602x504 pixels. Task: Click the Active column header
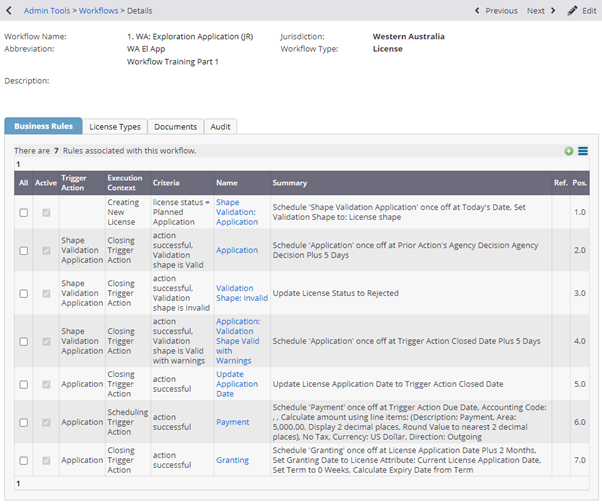pyautogui.click(x=46, y=183)
